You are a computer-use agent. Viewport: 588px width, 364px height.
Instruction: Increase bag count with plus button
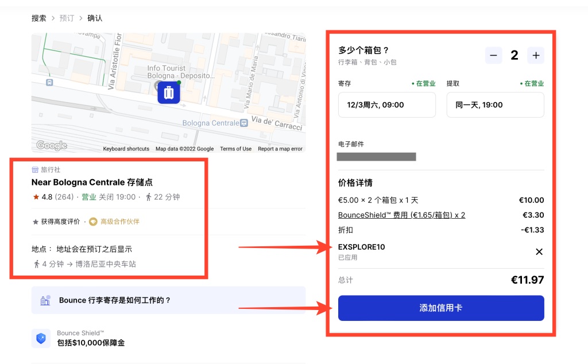536,56
